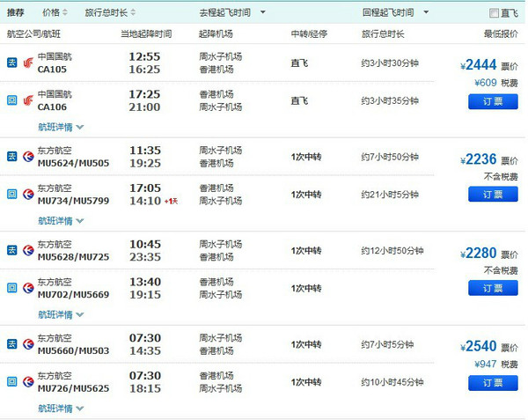Click the outbound badge icon for MU5660/MU503
The image size is (528, 420).
11,344
